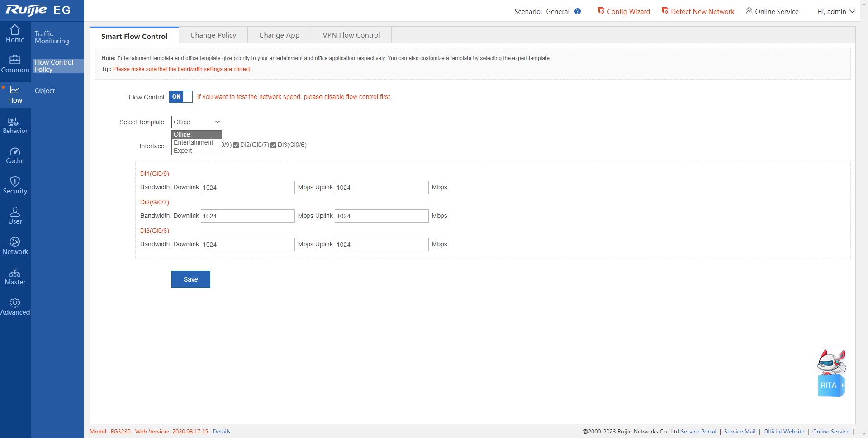Switch to the VPN Flow Control tab
The image size is (868, 438).
(x=351, y=35)
